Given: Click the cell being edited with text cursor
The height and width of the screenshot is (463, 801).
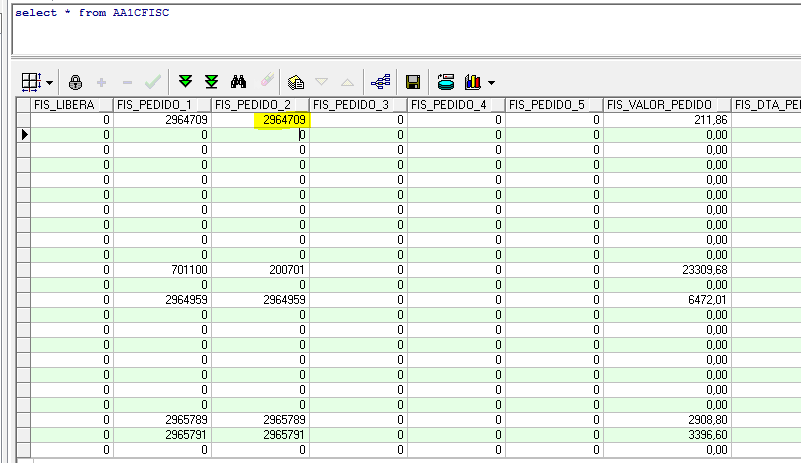Looking at the screenshot, I should (261, 135).
